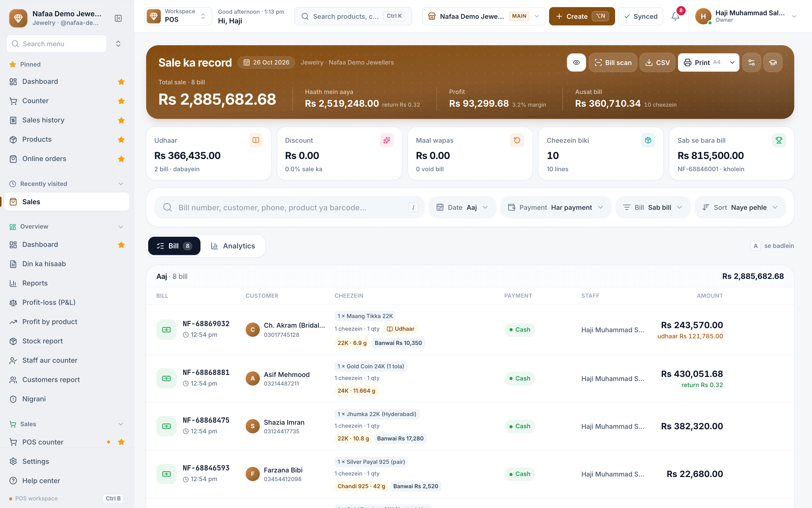Unpin POS counter star
Viewport: 812px width, 508px height.
point(122,442)
